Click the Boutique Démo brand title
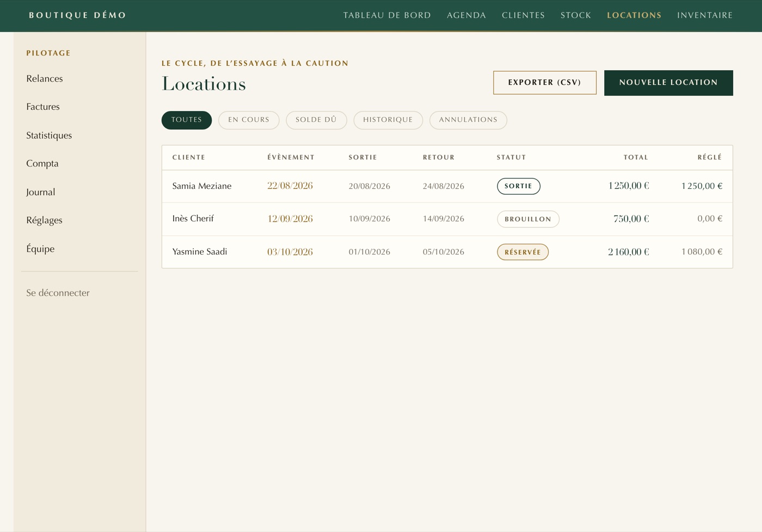The image size is (762, 532). point(78,15)
